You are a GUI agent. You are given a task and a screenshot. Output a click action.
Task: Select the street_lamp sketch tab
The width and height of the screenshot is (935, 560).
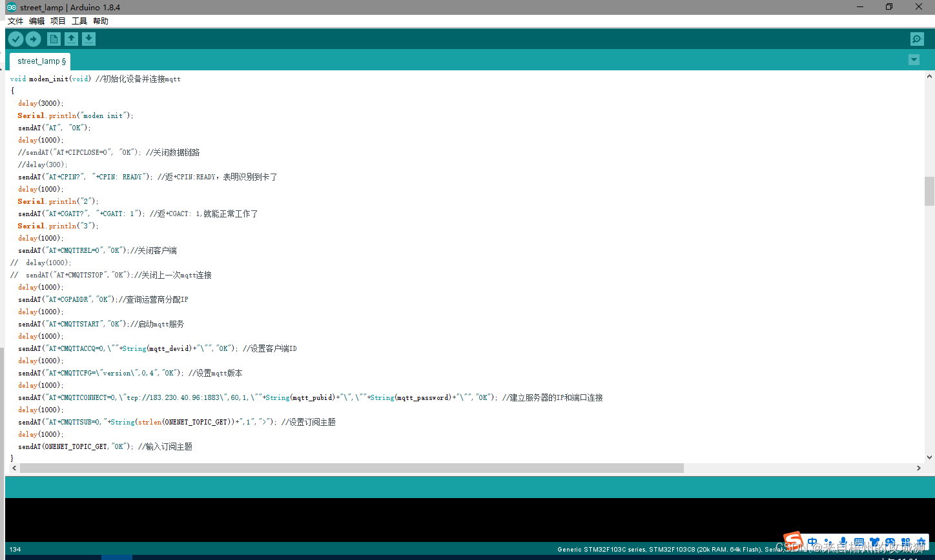click(x=40, y=61)
